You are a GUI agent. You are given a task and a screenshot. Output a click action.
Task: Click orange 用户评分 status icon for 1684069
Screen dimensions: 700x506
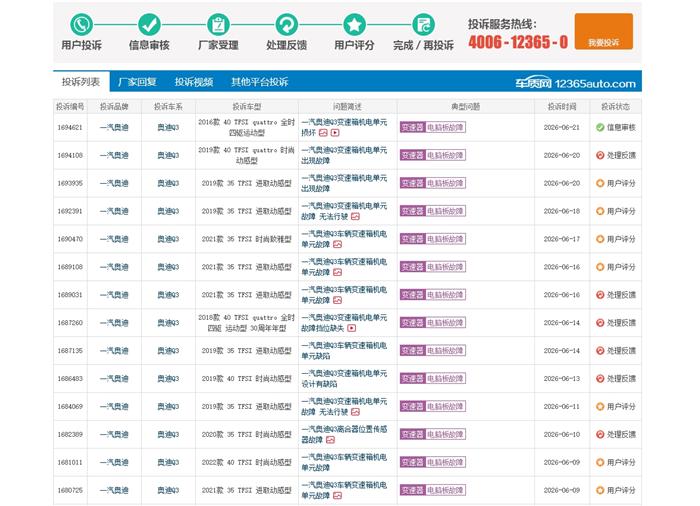600,406
